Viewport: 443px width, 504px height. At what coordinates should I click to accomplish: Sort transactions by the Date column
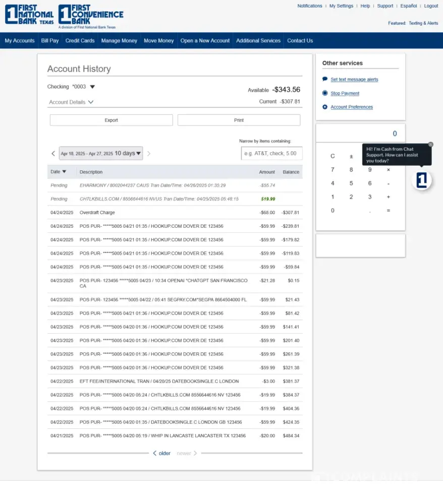click(58, 172)
